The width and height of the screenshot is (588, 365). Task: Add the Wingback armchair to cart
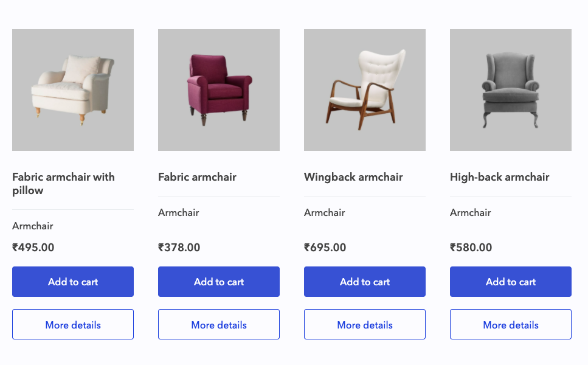click(x=365, y=282)
